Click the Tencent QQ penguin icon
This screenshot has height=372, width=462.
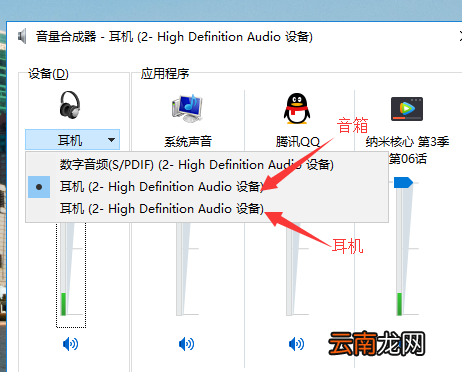click(x=297, y=108)
